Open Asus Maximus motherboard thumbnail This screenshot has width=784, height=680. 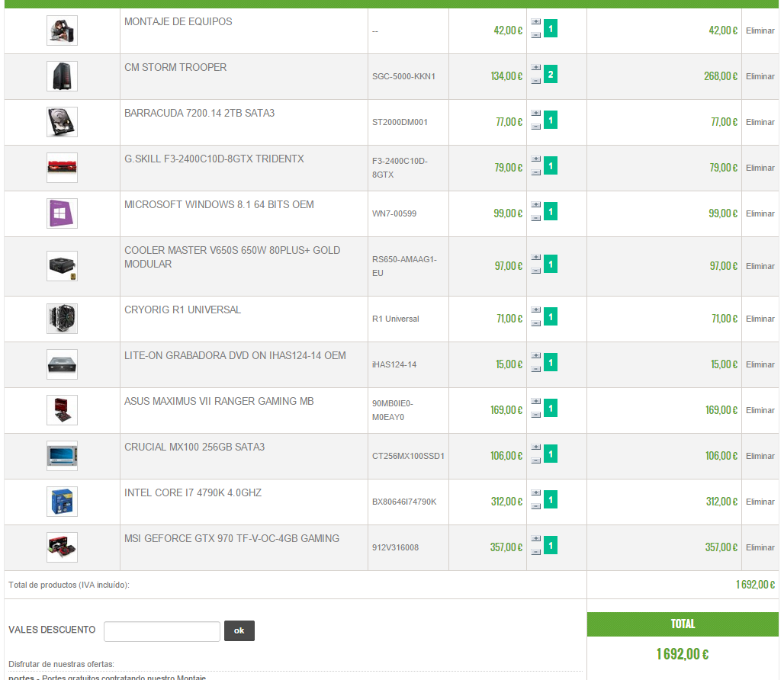pos(62,409)
